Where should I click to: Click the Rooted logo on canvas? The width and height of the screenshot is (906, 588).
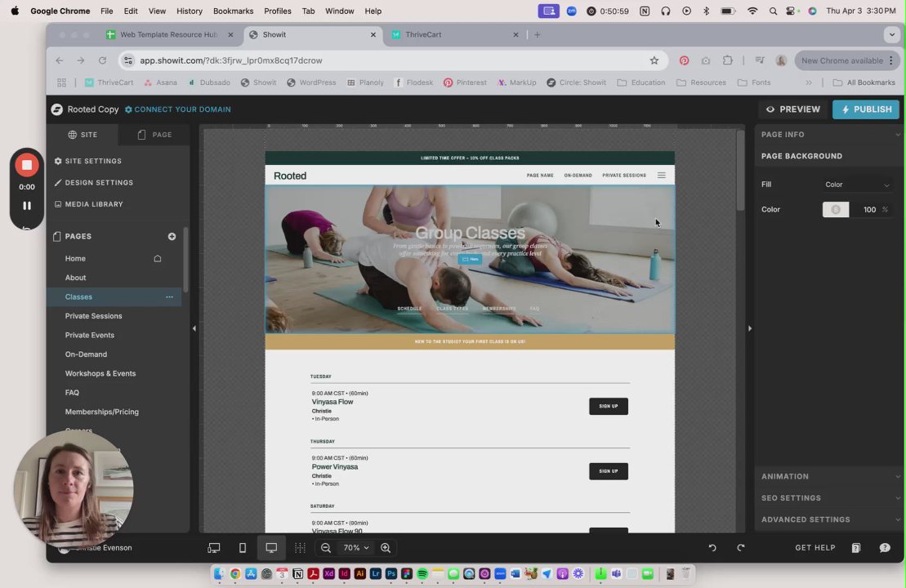tap(290, 176)
